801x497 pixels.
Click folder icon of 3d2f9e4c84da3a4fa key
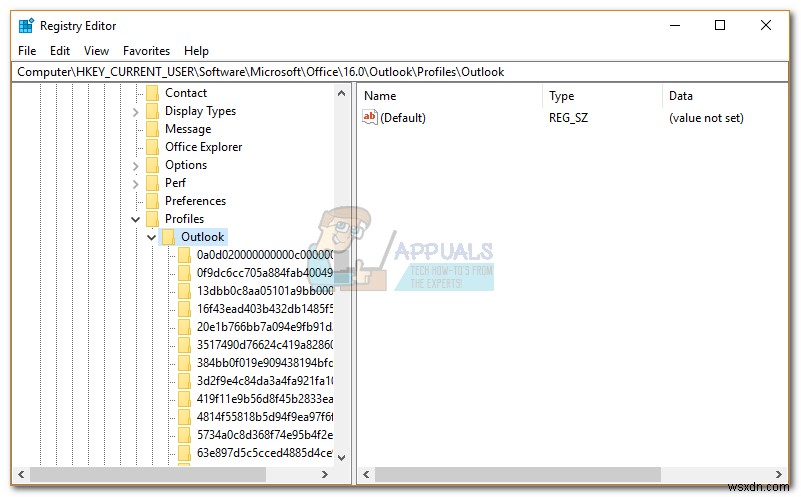coord(184,381)
